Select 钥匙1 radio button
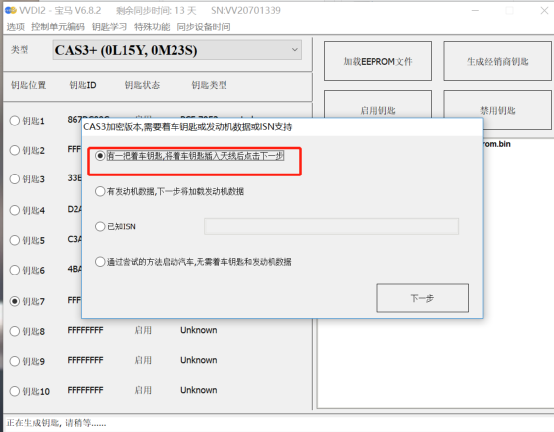The image size is (554, 432). click(14, 121)
